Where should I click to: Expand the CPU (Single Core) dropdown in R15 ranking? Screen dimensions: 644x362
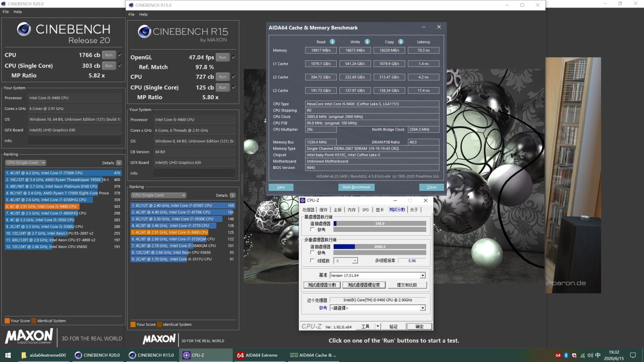pyautogui.click(x=158, y=195)
